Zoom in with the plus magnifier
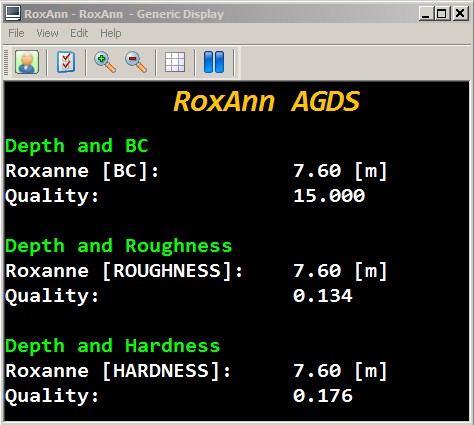This screenshot has width=474, height=425. tap(105, 62)
